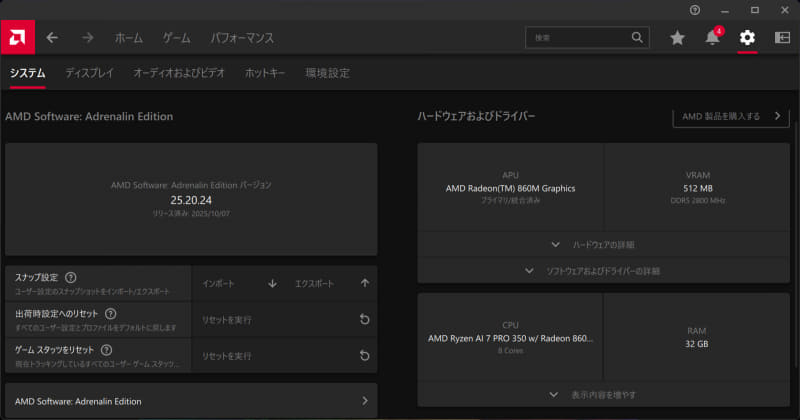Switch to the ディスプレイ tab
This screenshot has width=800, height=420.
[90, 73]
